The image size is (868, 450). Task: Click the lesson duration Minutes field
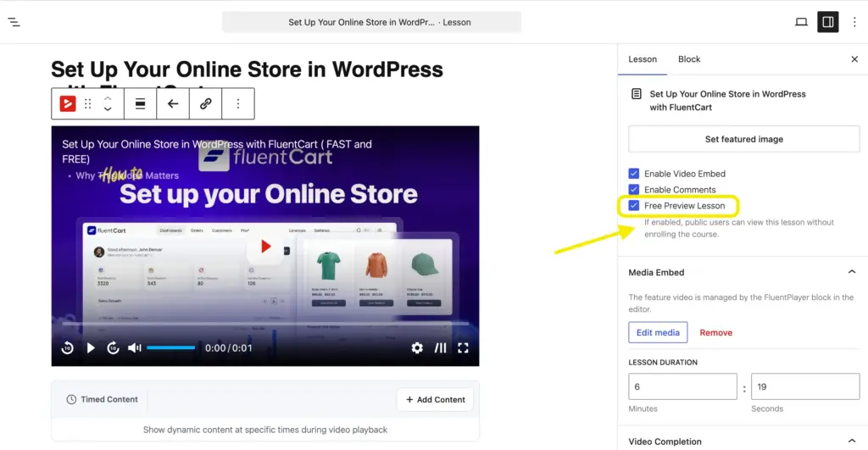(x=682, y=386)
